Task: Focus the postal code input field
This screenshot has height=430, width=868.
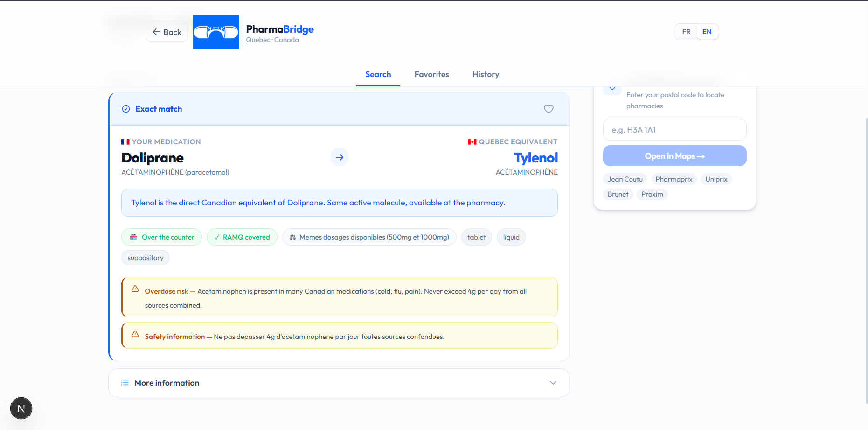Action: click(x=674, y=129)
